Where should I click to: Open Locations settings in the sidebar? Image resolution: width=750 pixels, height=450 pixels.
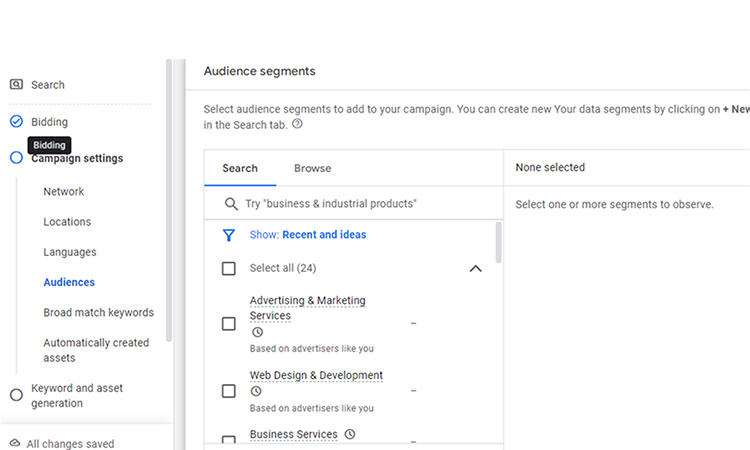[67, 222]
